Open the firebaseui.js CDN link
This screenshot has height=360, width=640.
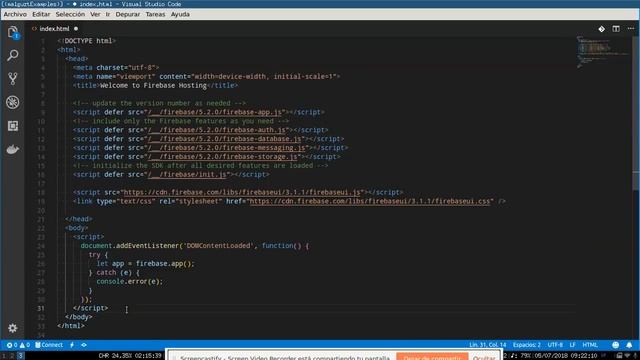(242, 193)
